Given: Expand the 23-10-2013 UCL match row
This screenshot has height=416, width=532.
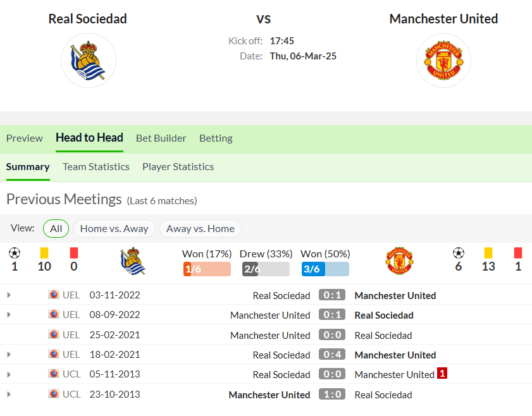Looking at the screenshot, I should coord(9,395).
